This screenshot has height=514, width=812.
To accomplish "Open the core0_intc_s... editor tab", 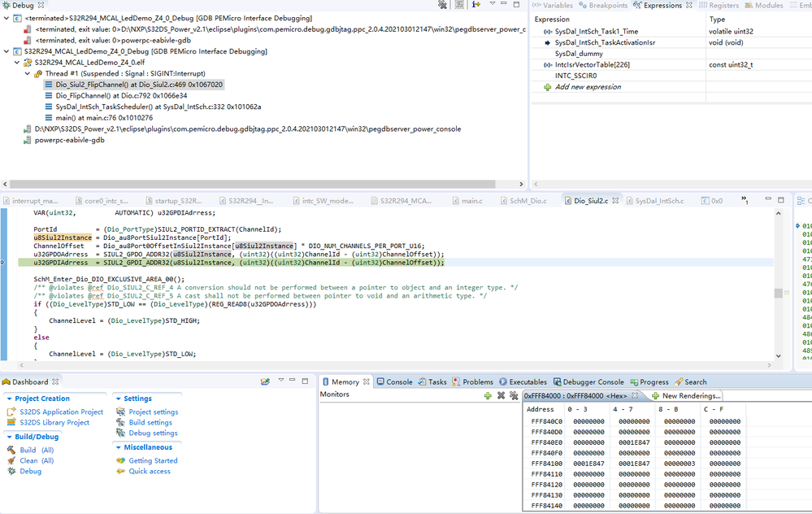I will [x=102, y=201].
